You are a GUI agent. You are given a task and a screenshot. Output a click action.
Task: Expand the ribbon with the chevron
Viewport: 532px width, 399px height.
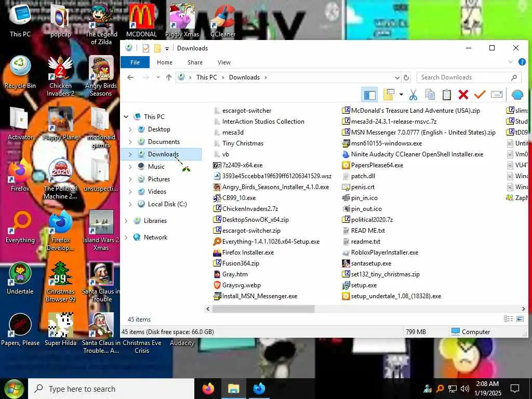pyautogui.click(x=510, y=62)
